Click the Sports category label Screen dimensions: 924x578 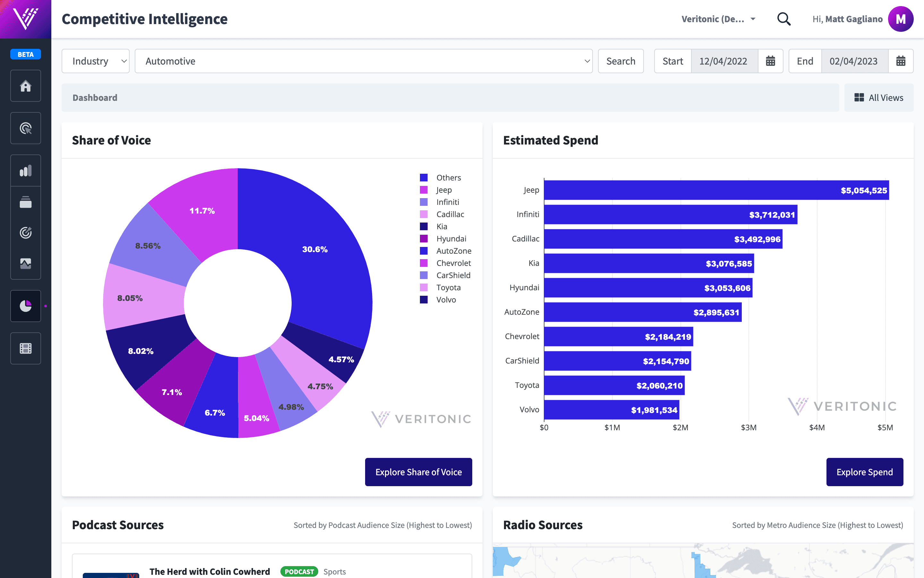(x=335, y=572)
